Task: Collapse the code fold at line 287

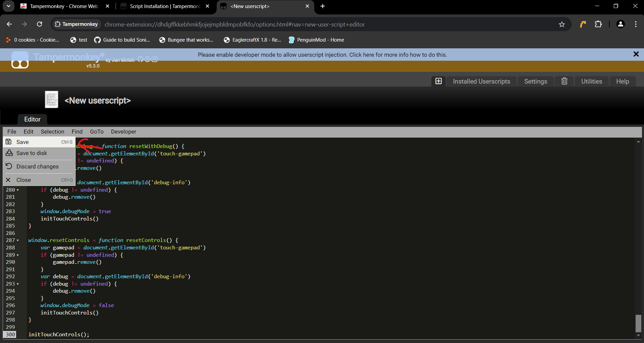Action: [x=18, y=240]
